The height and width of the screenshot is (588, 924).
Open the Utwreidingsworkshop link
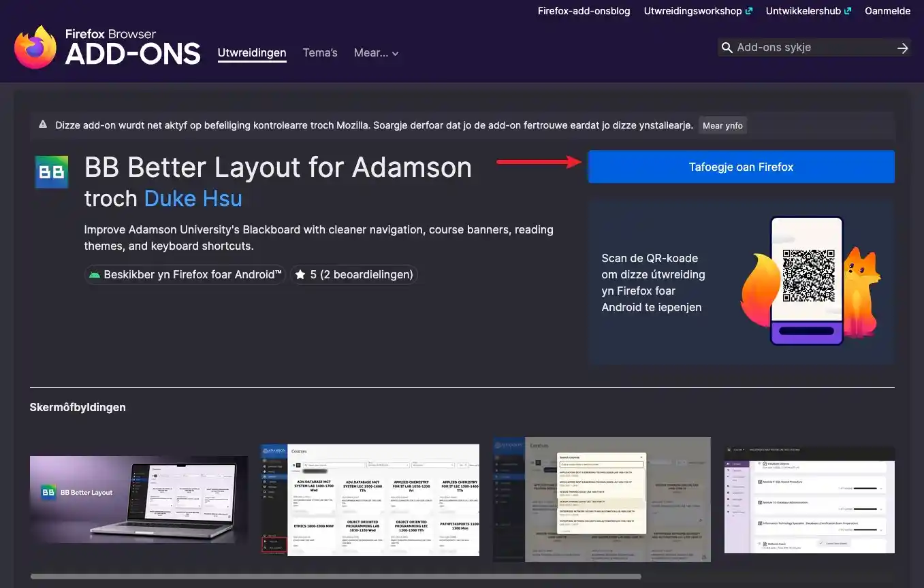coord(698,11)
